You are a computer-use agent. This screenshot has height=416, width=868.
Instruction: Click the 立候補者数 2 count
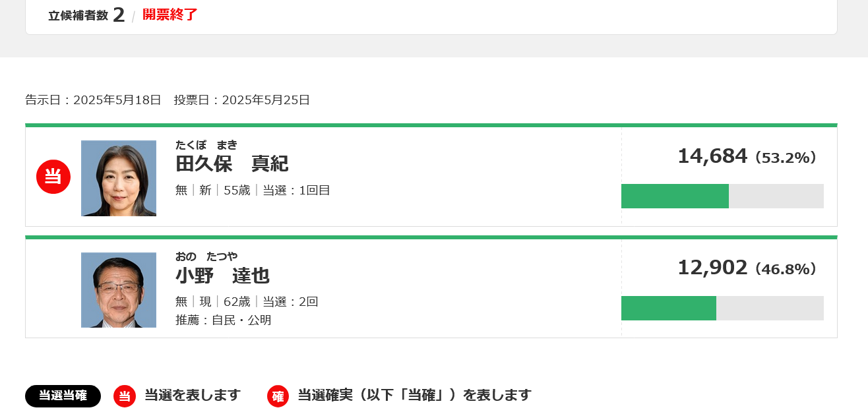[x=86, y=15]
